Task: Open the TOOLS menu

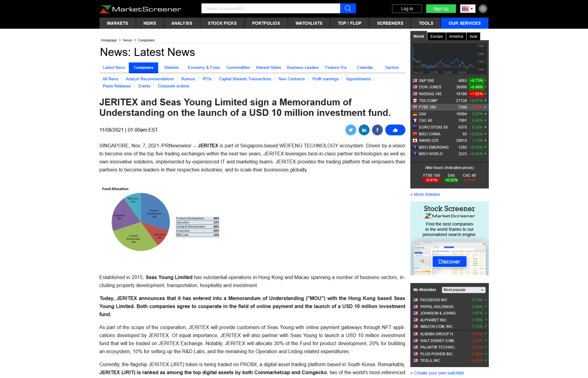Action: (x=426, y=23)
